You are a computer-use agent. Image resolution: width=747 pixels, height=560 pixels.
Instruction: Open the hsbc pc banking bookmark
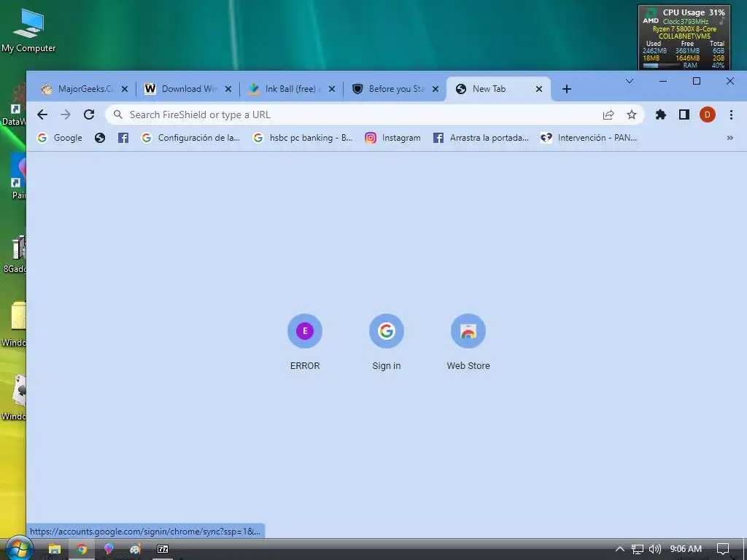point(303,138)
